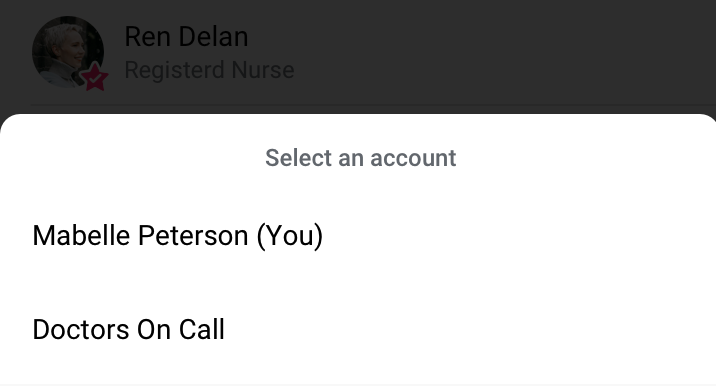Tap the word "Peterson" in first account

pyautogui.click(x=193, y=236)
